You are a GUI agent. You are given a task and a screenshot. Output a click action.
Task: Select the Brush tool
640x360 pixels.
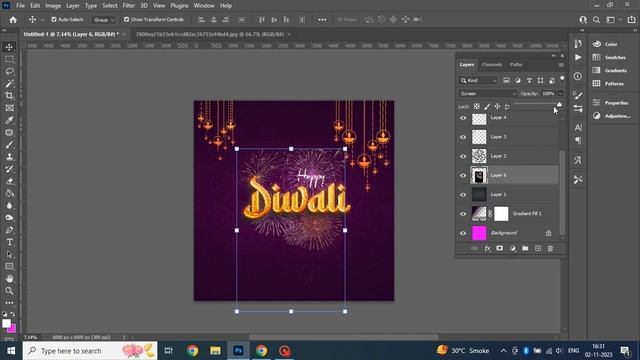click(x=9, y=145)
